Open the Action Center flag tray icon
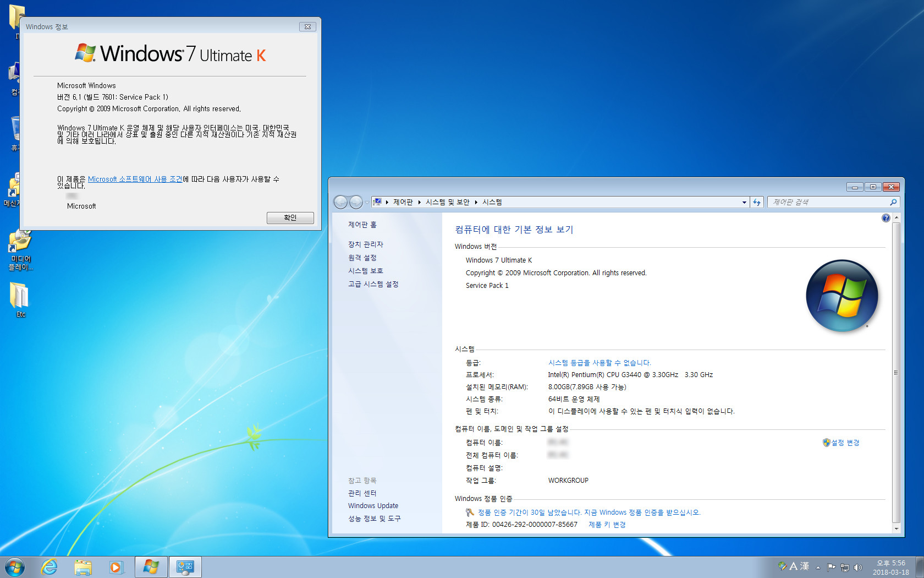Viewport: 924px width, 578px height. (x=831, y=567)
